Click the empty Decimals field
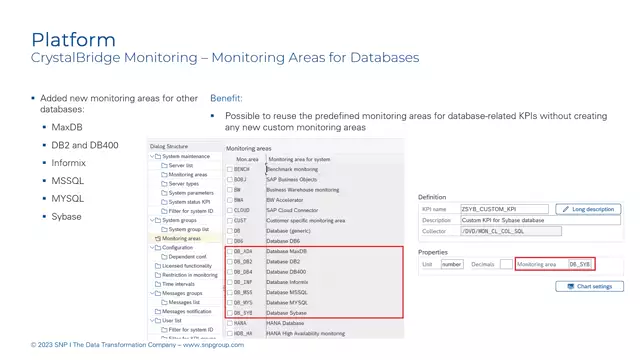 (506, 264)
